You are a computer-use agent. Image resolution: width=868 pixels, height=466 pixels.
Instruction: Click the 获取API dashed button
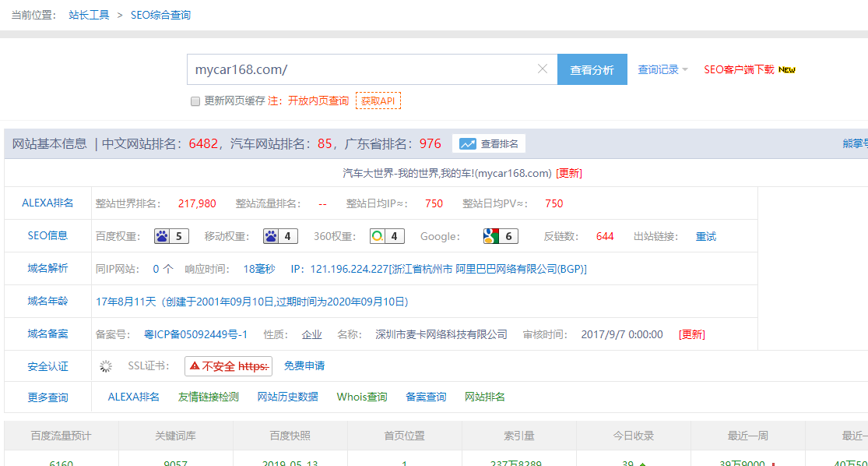[x=378, y=101]
